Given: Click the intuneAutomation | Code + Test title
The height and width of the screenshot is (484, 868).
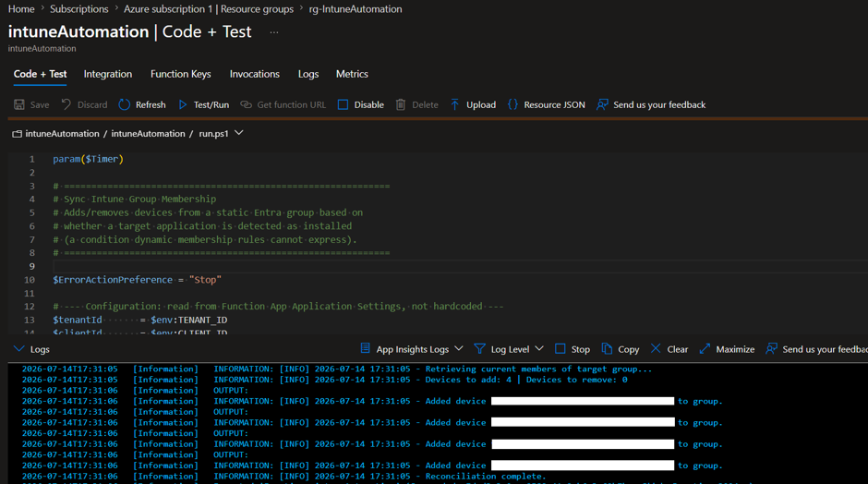Looking at the screenshot, I should coord(129,31).
